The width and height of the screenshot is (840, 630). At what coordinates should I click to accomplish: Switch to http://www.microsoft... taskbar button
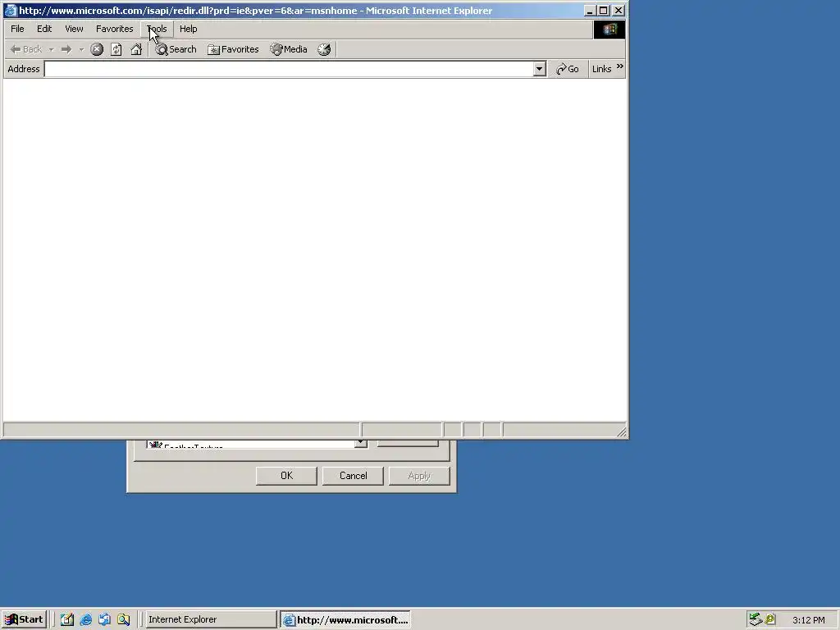345,620
